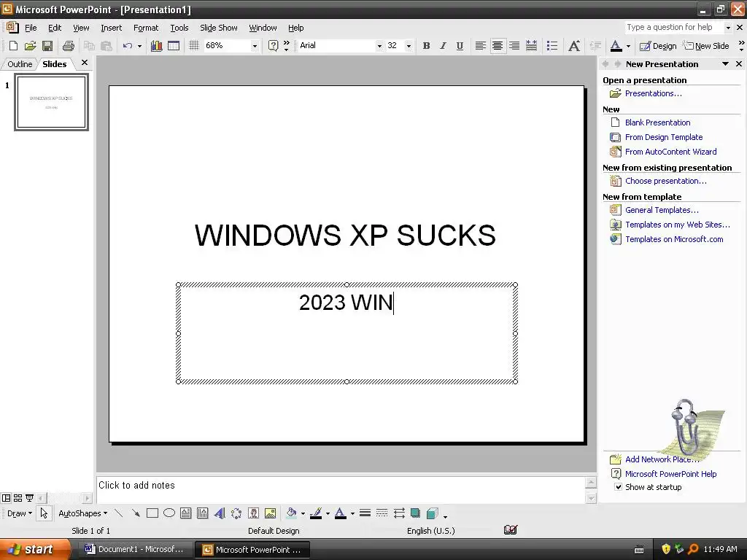Insert Clip Art

point(253,513)
